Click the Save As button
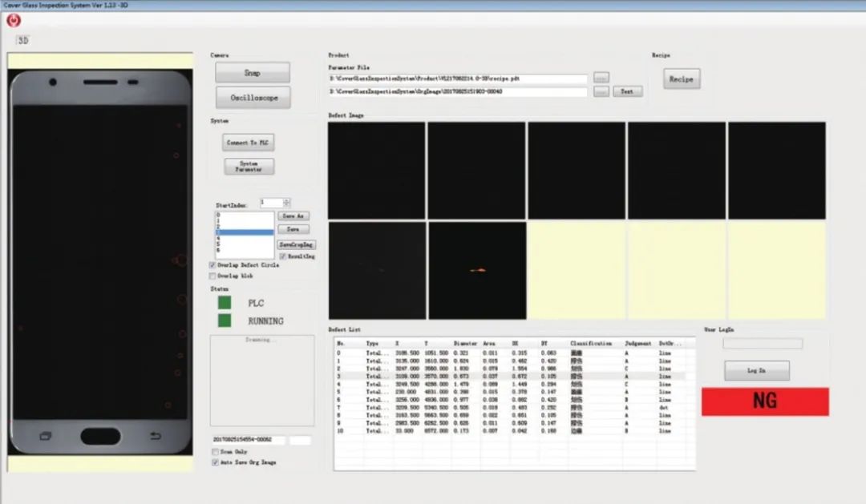This screenshot has width=866, height=504. (293, 216)
